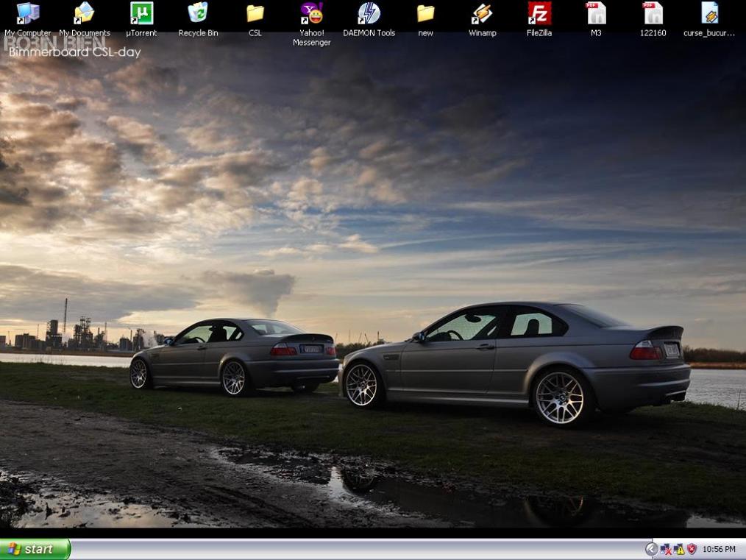Click the My Computer icon

click(27, 14)
